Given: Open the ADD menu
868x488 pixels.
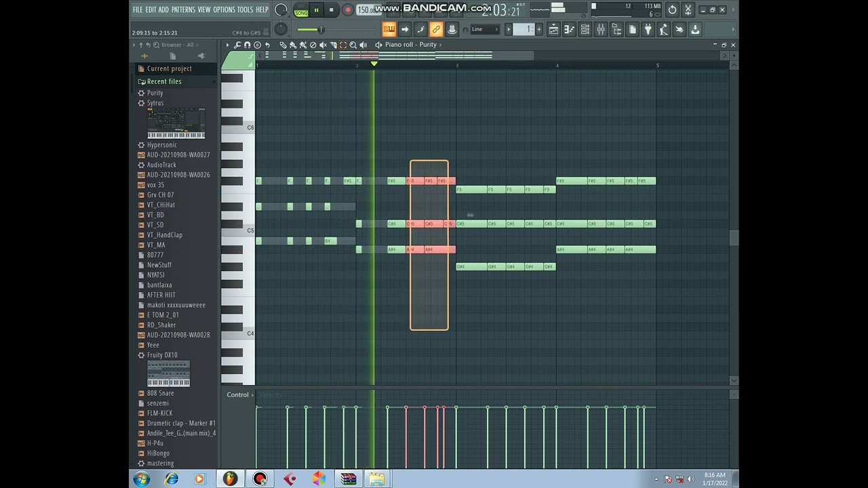Looking at the screenshot, I should pos(163,9).
